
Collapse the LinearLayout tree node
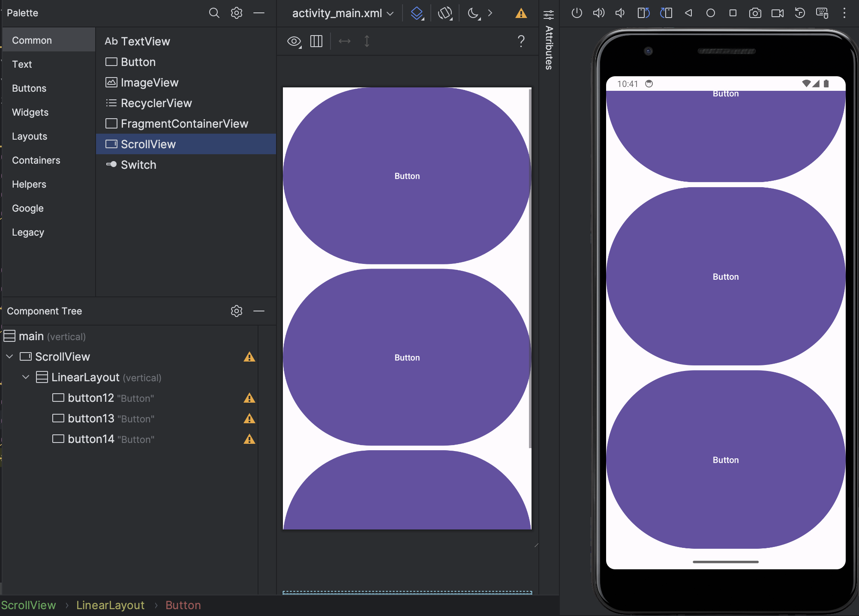(26, 377)
